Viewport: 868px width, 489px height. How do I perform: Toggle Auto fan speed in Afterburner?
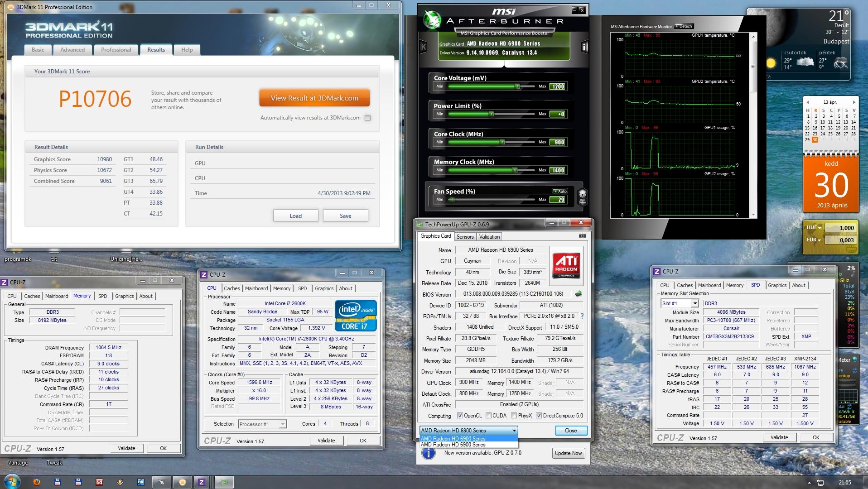pyautogui.click(x=560, y=191)
